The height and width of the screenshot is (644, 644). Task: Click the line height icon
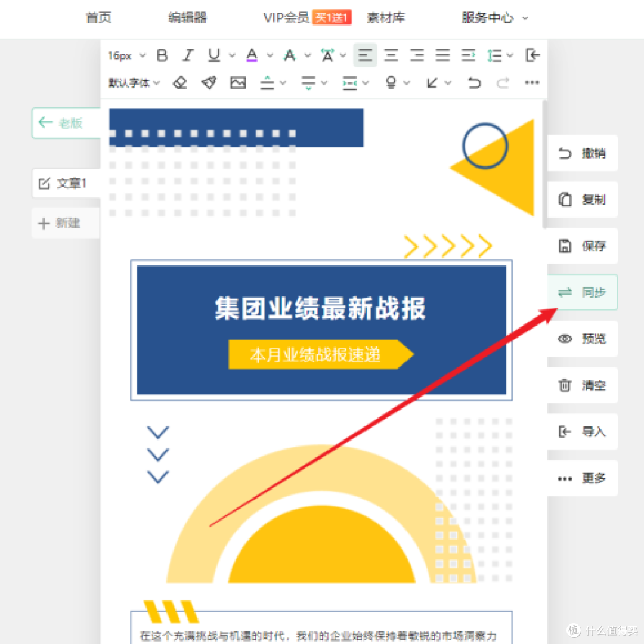click(494, 55)
